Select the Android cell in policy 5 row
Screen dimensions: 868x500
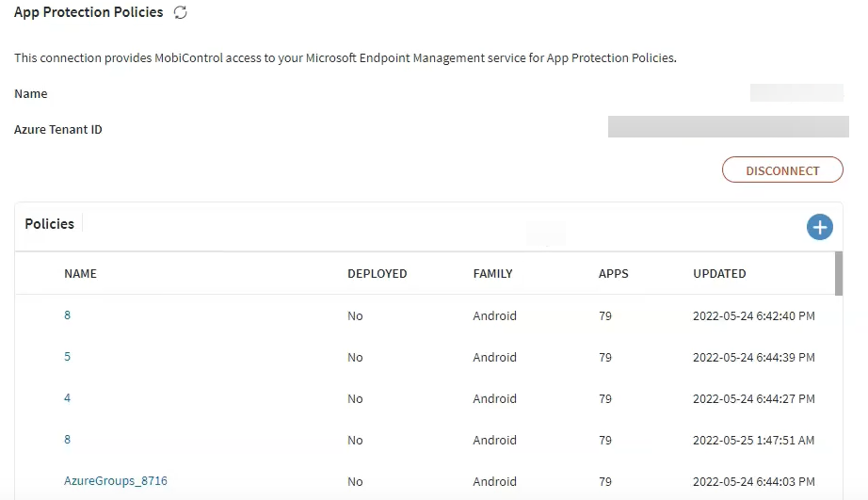[x=494, y=358]
